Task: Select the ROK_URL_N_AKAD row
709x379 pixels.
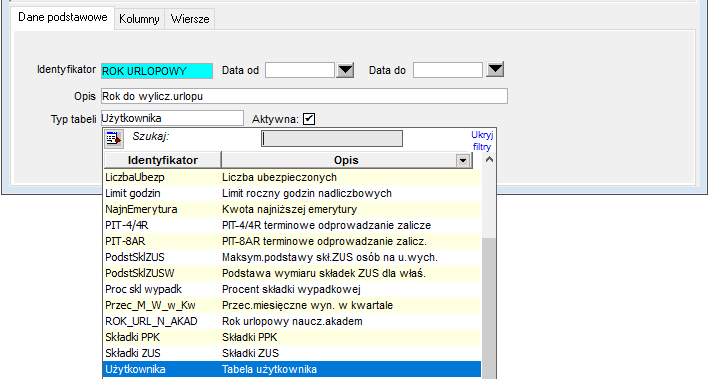Action: (x=293, y=321)
